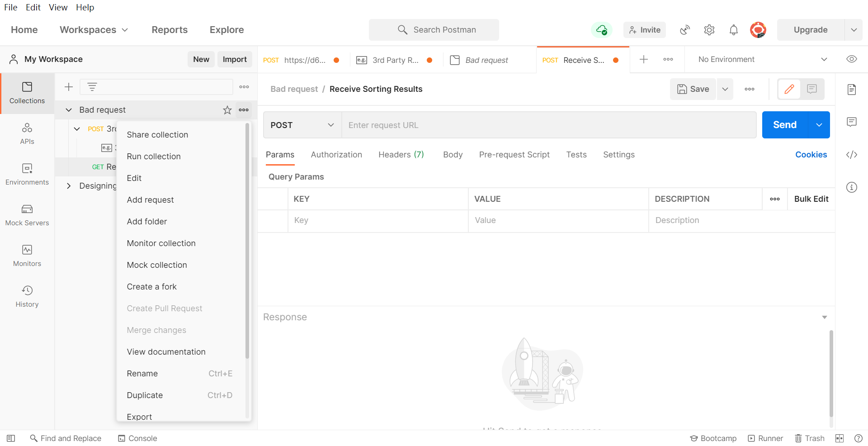Switch to the Pre-request Script tab
The height and width of the screenshot is (446, 868).
coord(514,155)
